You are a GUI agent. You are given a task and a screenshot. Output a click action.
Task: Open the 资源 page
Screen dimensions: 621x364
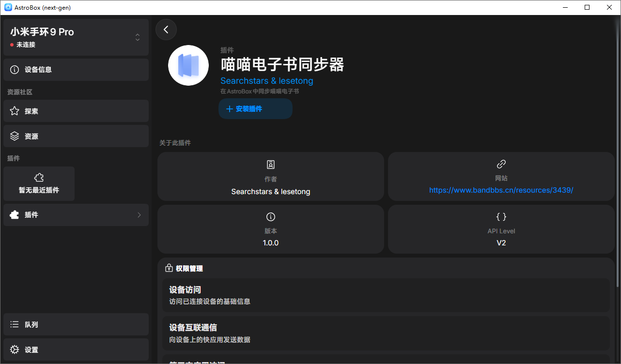tap(76, 136)
